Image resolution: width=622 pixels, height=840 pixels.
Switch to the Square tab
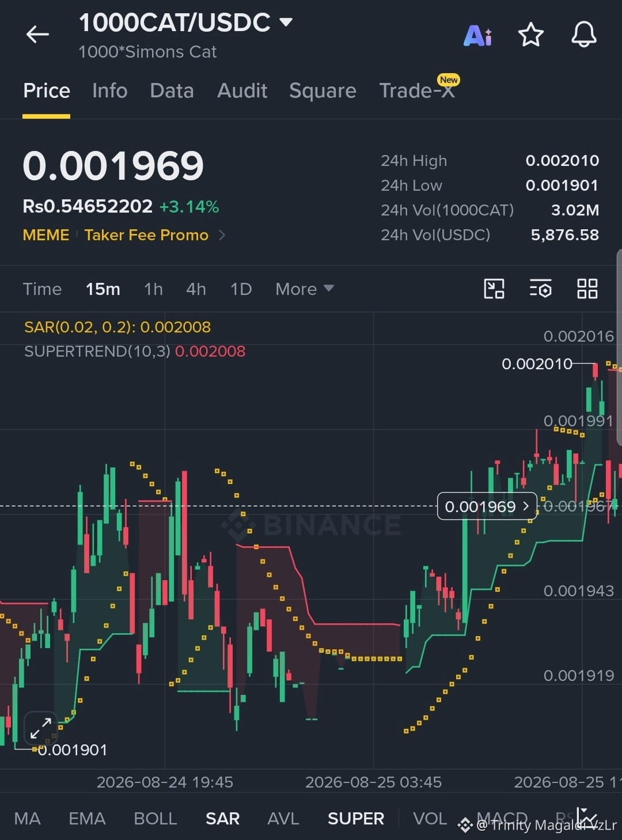[x=323, y=91]
